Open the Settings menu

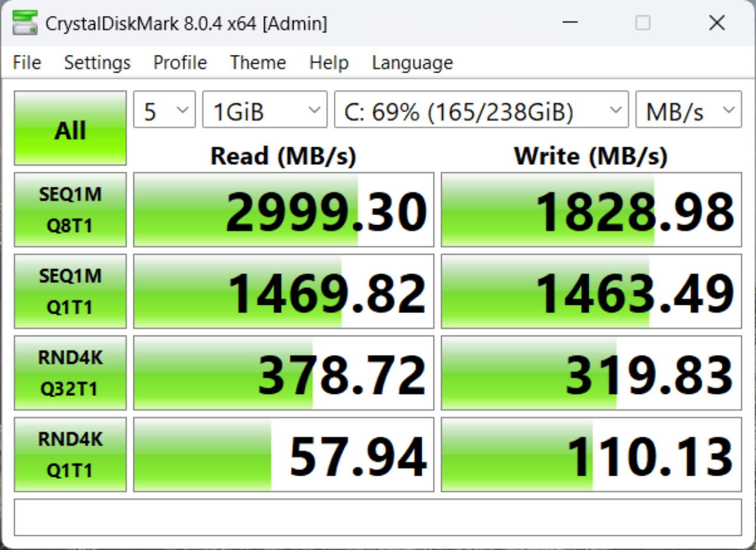click(97, 63)
